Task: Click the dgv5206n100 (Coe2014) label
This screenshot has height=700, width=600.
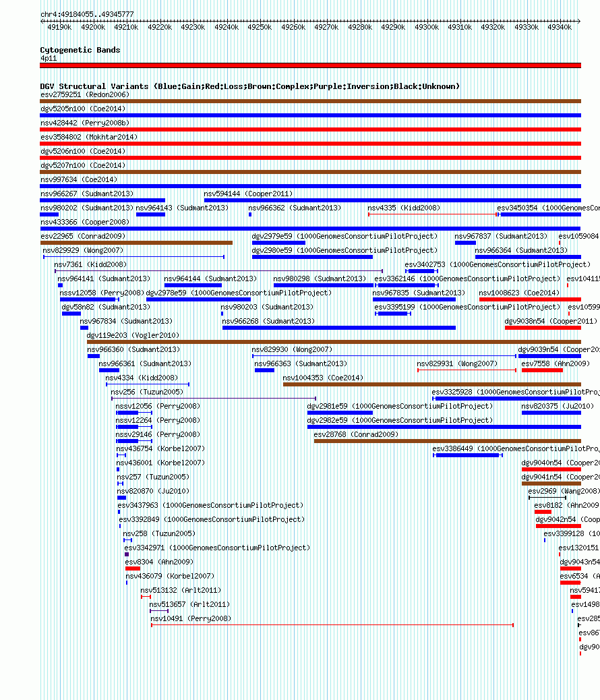Action: 83,151
